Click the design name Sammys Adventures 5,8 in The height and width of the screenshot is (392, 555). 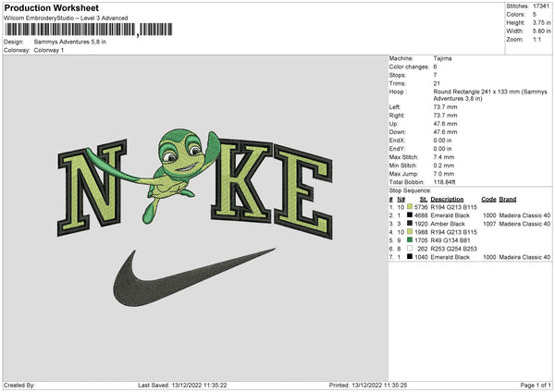point(70,42)
